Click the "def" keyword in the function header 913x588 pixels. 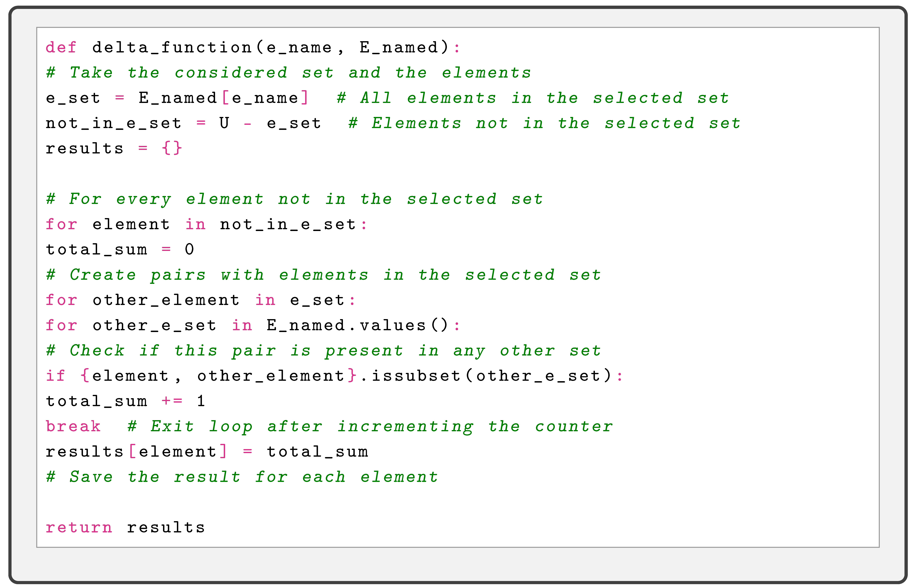coord(61,48)
